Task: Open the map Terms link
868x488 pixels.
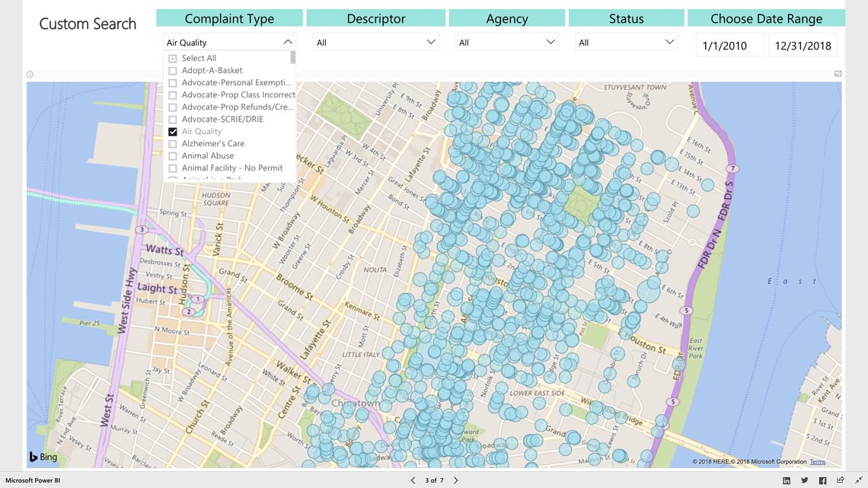Action: [x=817, y=462]
